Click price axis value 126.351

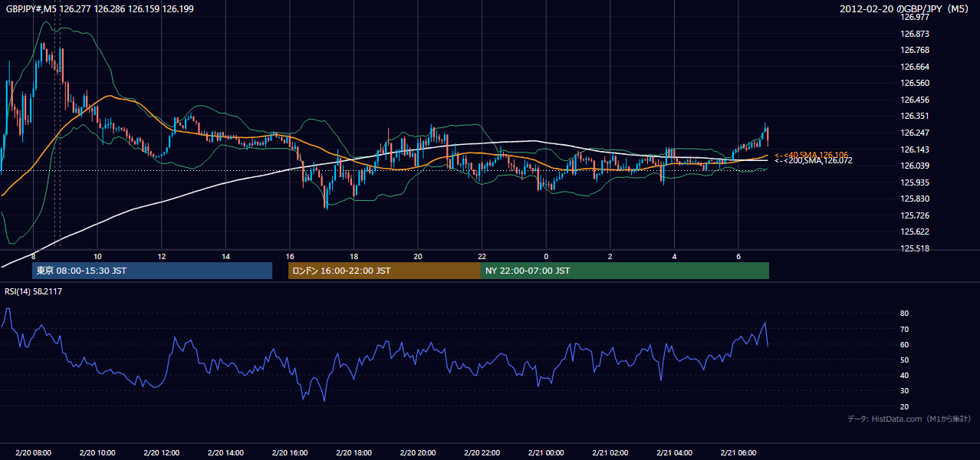[915, 117]
